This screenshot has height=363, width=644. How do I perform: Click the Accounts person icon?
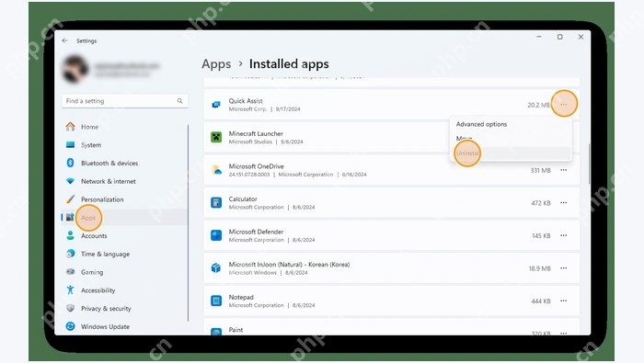[70, 235]
